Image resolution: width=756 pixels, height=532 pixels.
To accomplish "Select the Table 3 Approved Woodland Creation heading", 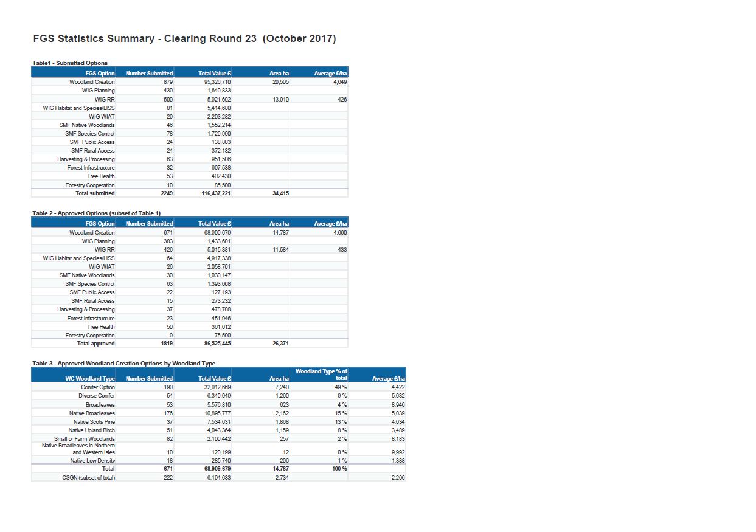I will pyautogui.click(x=123, y=363).
